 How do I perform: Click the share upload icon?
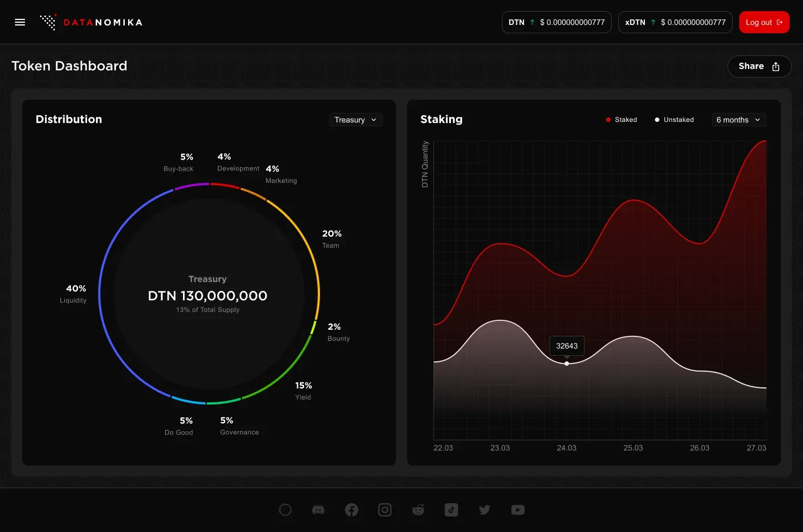click(x=776, y=66)
